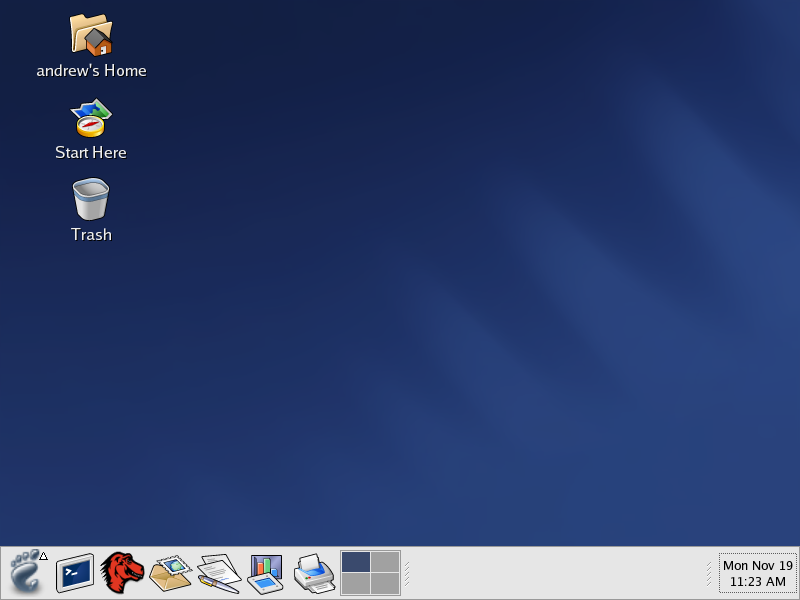This screenshot has width=800, height=600.
Task: Launch the Evolution email client
Action: 170,573
